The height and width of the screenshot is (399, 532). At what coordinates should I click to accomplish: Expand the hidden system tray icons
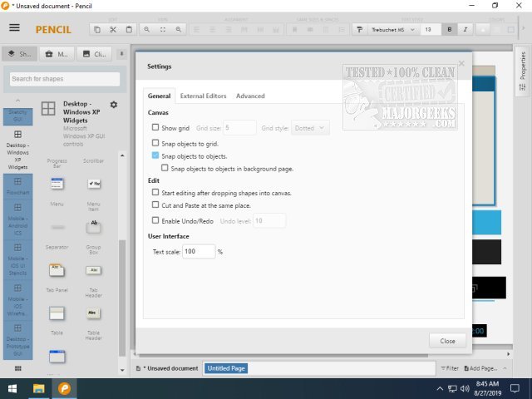tap(440, 388)
